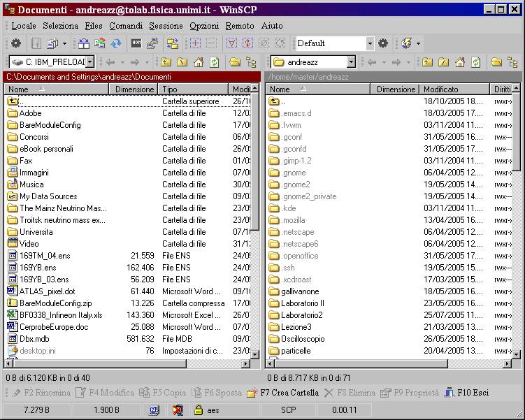Click local panel horizontal scrollbar right arrow
The image size is (525, 420).
[x=246, y=363]
